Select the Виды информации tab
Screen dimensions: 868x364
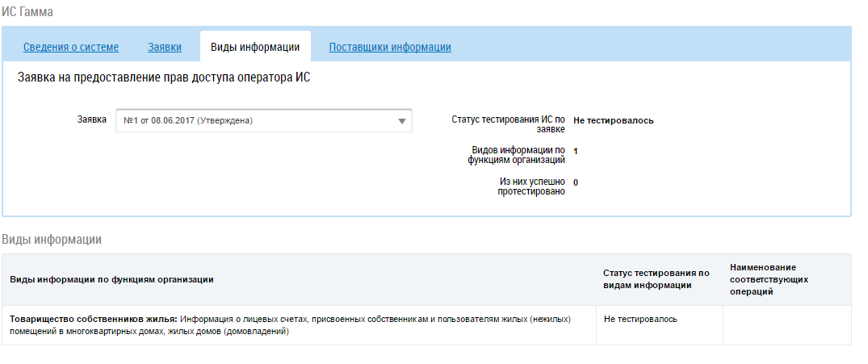(255, 47)
